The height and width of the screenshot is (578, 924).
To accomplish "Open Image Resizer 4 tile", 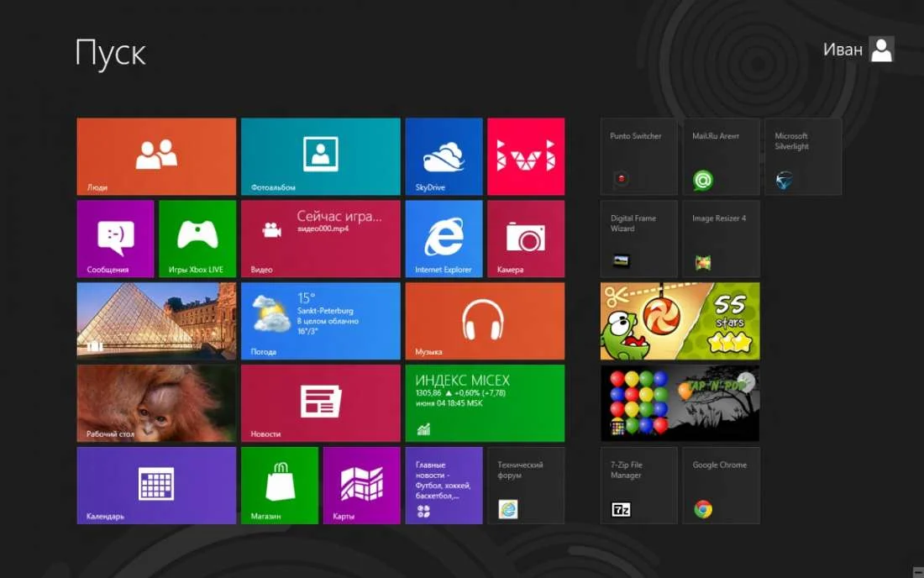I will [x=721, y=239].
